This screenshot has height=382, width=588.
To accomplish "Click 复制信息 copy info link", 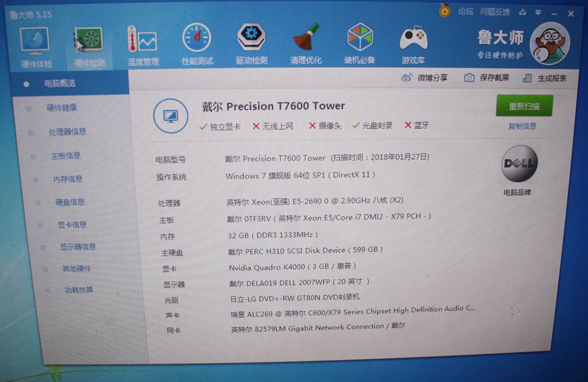I will point(522,126).
